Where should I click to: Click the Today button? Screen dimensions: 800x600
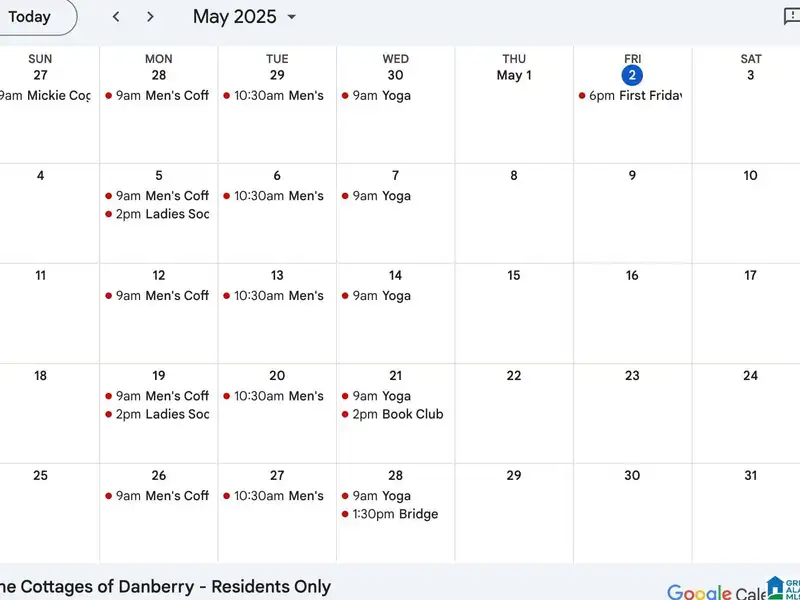coord(30,17)
